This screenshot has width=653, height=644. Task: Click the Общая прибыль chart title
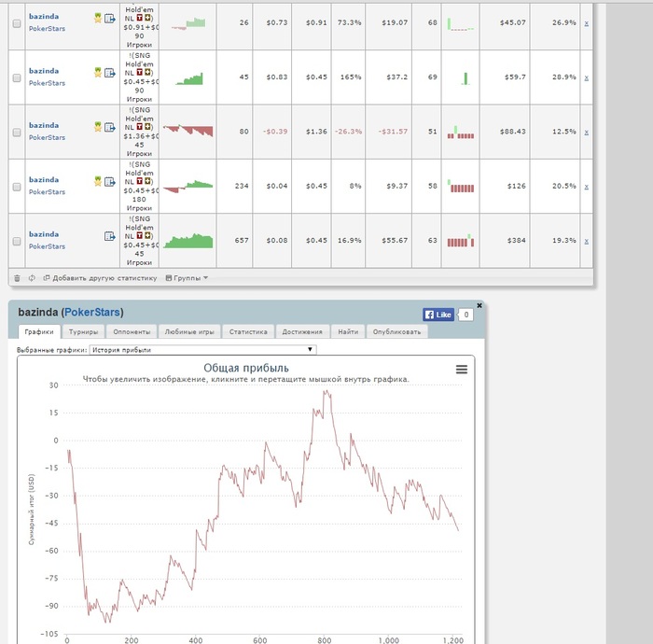click(x=246, y=368)
